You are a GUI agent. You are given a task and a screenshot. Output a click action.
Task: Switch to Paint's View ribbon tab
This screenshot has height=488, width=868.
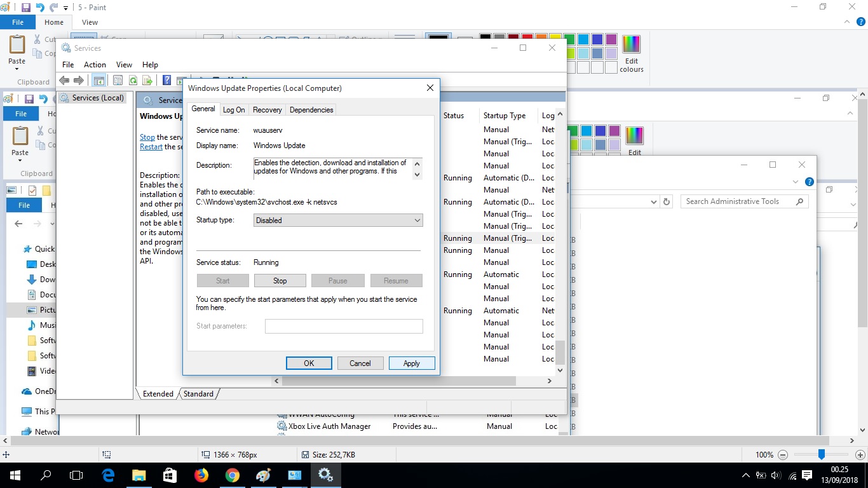point(90,22)
